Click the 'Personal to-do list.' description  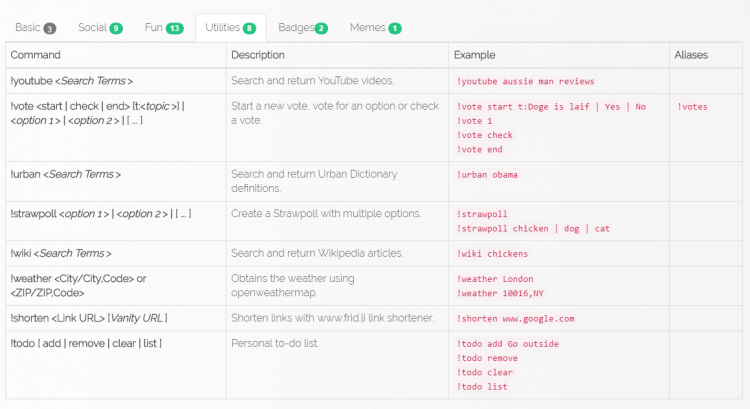(x=275, y=343)
